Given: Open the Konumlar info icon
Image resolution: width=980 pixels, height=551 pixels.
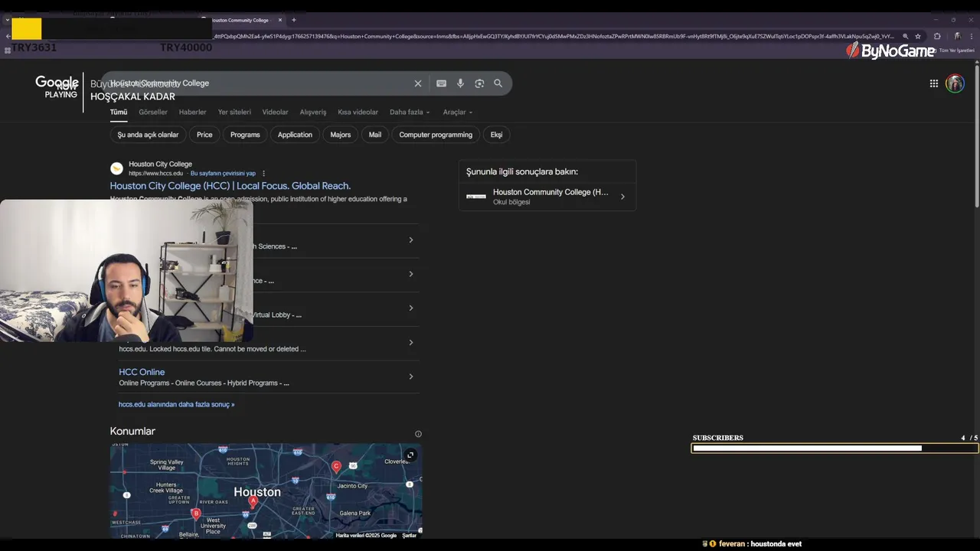Looking at the screenshot, I should click(x=418, y=434).
